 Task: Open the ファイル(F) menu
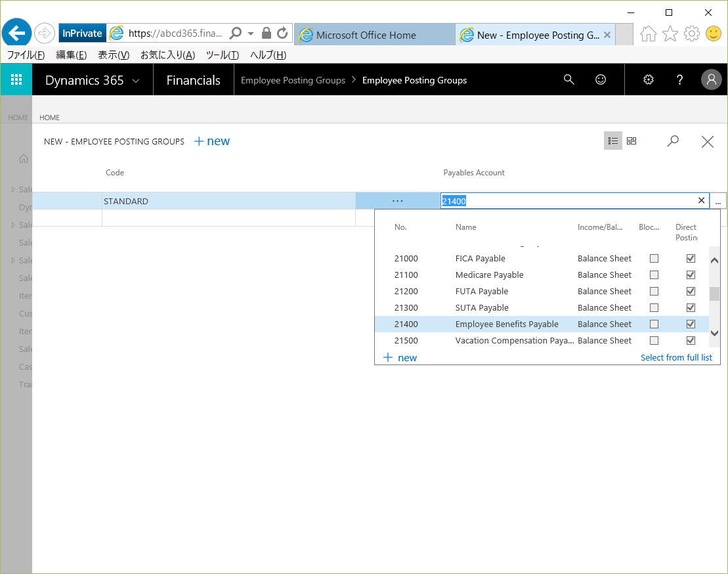(26, 55)
